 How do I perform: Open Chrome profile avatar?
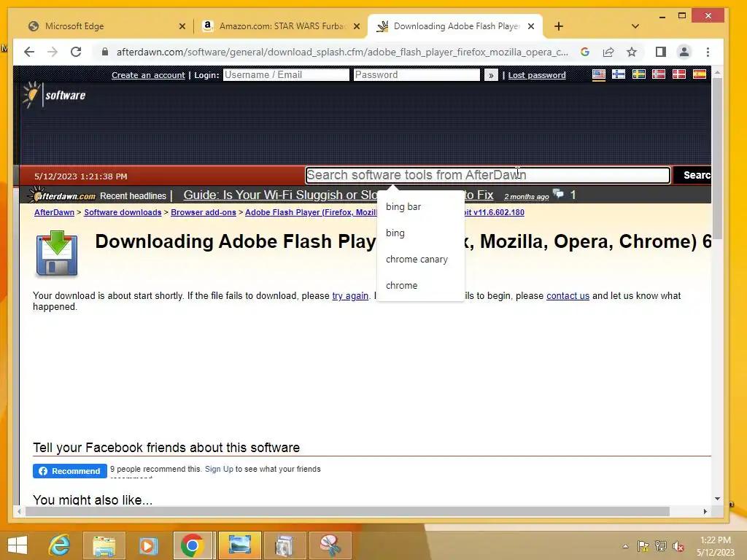coord(684,52)
